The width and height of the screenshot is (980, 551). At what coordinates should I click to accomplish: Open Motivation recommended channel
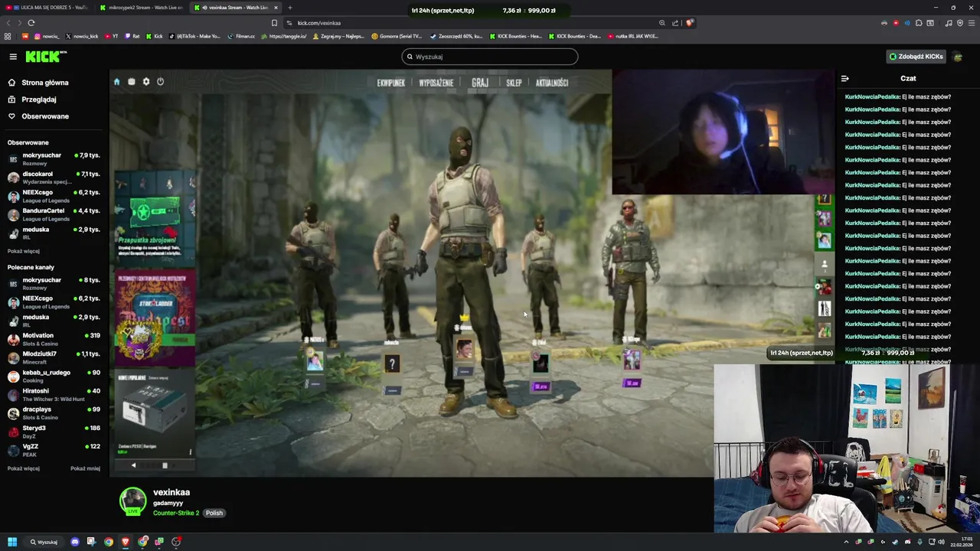(54, 339)
